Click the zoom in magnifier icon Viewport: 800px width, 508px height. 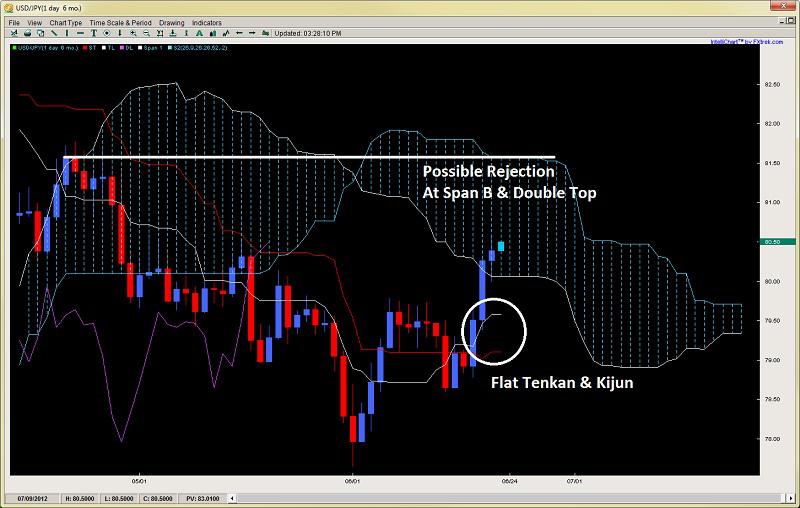[x=133, y=33]
